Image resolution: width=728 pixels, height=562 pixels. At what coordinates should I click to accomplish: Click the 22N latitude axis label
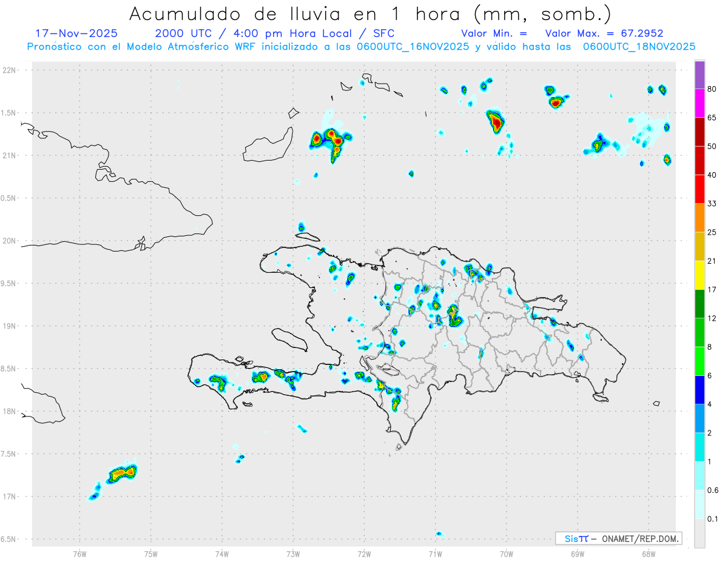click(x=10, y=70)
